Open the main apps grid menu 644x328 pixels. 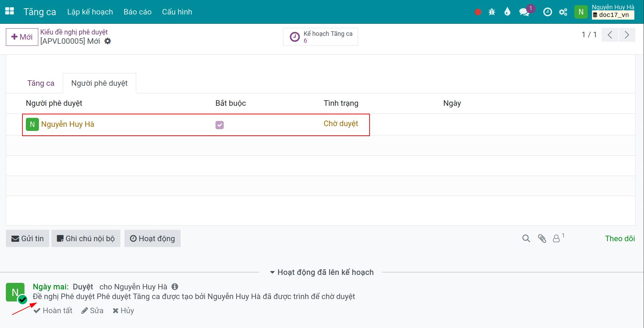click(10, 11)
